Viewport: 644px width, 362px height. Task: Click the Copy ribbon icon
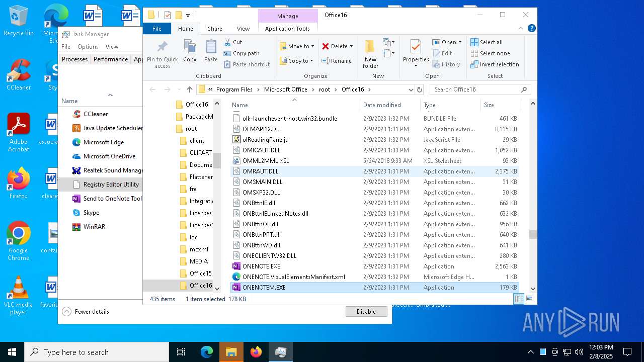190,47
